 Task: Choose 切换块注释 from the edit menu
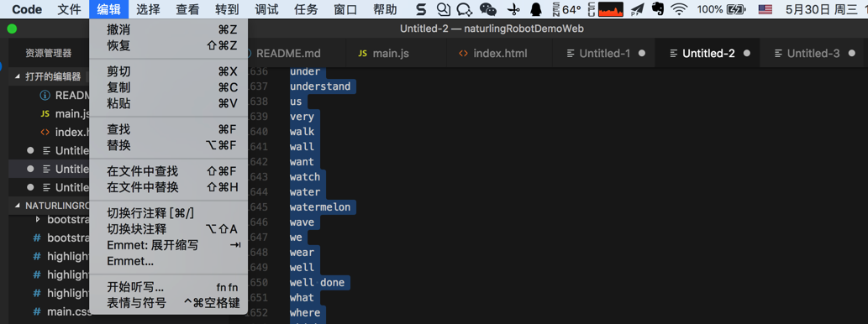click(168, 229)
